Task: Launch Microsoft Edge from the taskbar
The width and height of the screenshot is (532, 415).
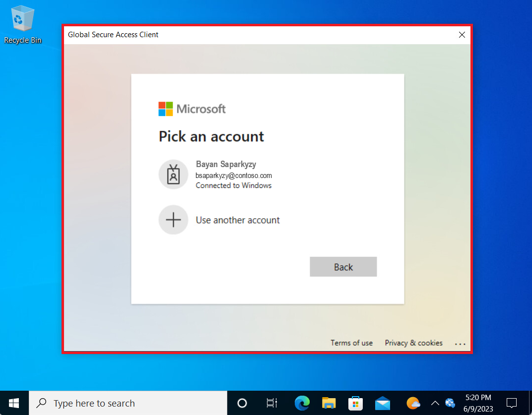Action: pos(302,403)
